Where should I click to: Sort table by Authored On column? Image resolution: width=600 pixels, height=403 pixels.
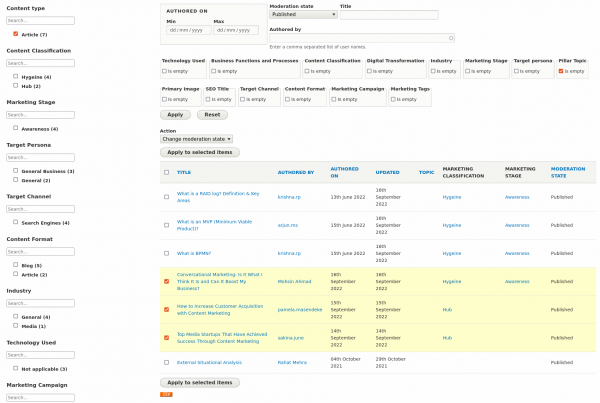(344, 172)
